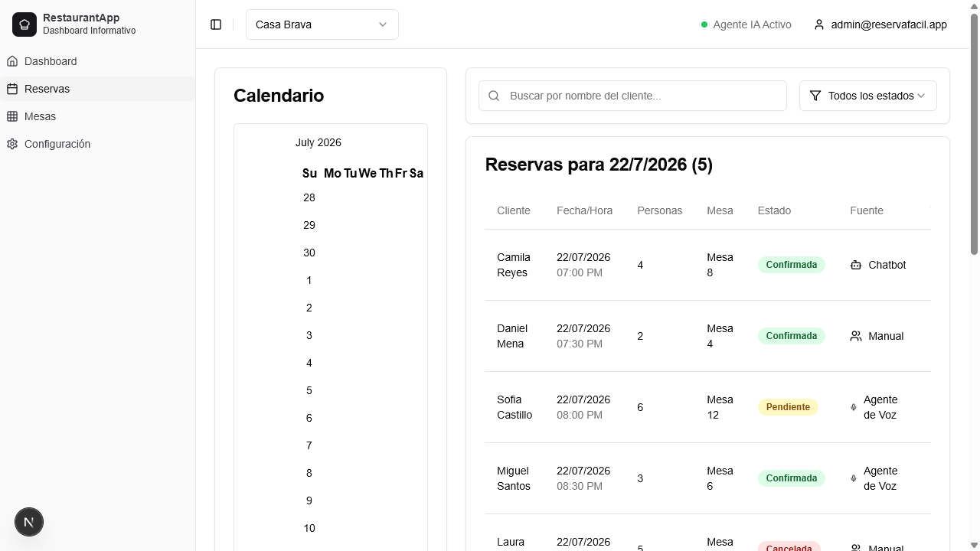Screen dimensions: 980x551
Task: Open the Casa Brava restaurant selector
Action: click(322, 24)
